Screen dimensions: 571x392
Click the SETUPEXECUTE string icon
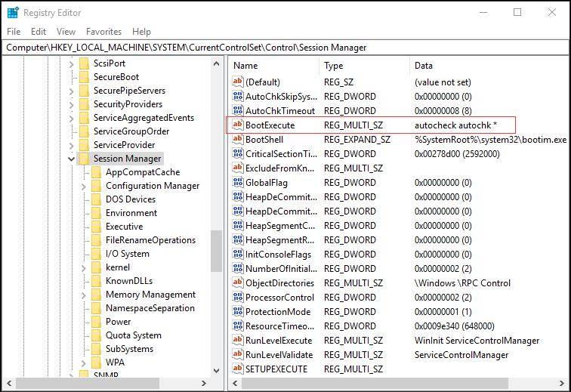[237, 369]
